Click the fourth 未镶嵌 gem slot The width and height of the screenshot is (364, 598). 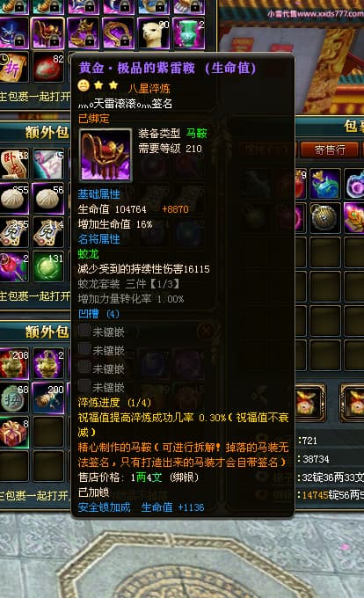click(x=102, y=387)
